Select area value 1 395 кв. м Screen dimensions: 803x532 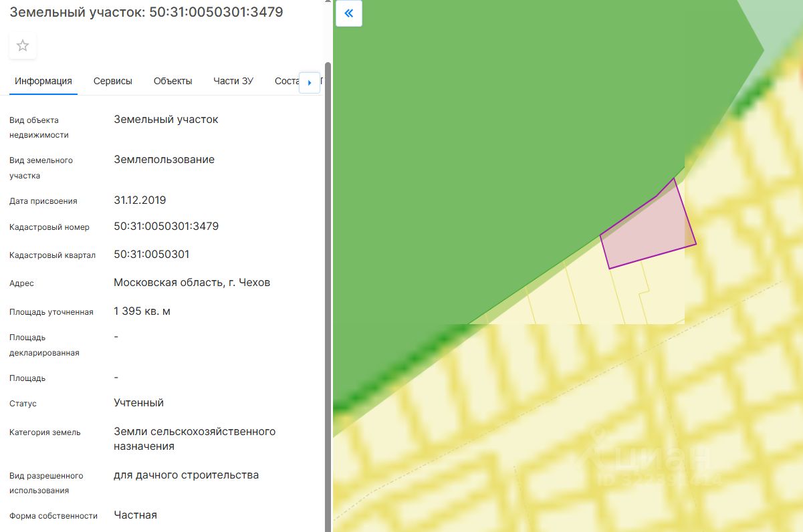(142, 311)
